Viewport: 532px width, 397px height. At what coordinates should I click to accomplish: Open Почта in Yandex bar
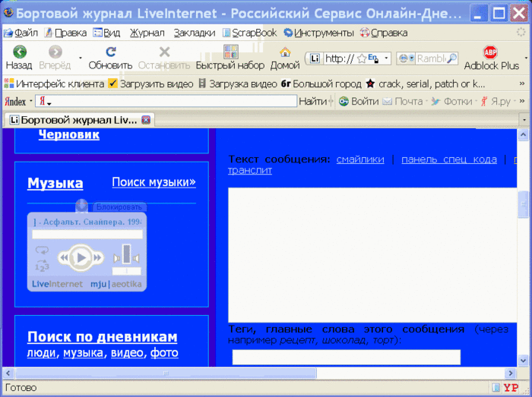pos(402,101)
